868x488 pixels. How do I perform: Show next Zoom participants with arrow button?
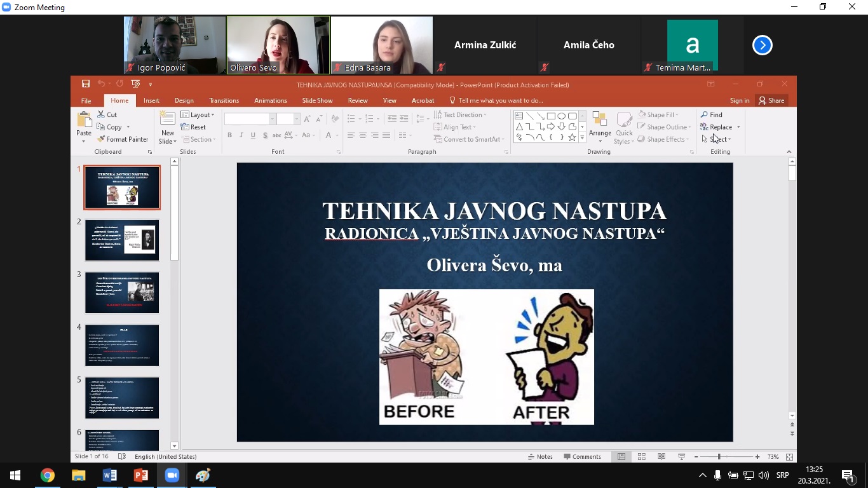click(762, 45)
